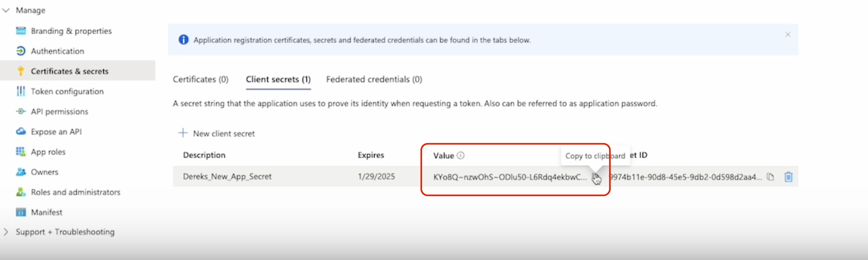The width and height of the screenshot is (868, 260).
Task: Click New client secret button
Action: coord(217,133)
